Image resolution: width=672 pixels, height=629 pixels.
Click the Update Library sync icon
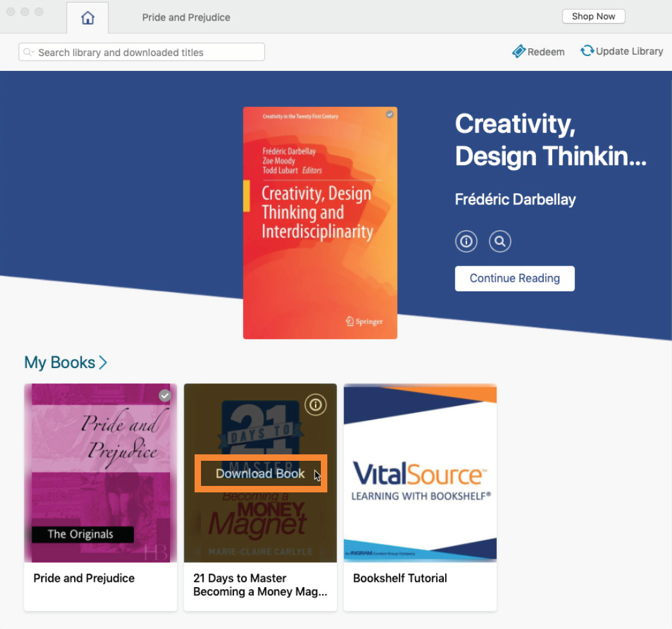point(587,51)
